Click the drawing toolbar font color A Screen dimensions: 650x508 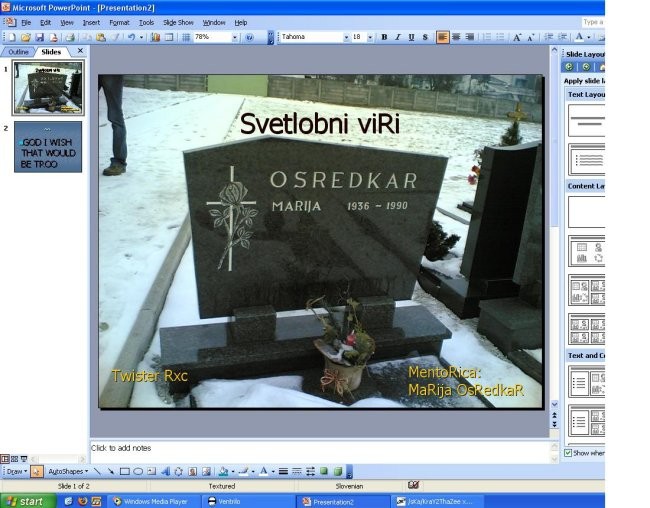[263, 472]
